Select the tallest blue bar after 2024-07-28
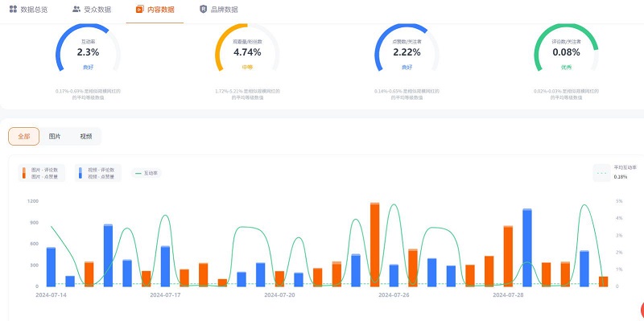 (527, 248)
